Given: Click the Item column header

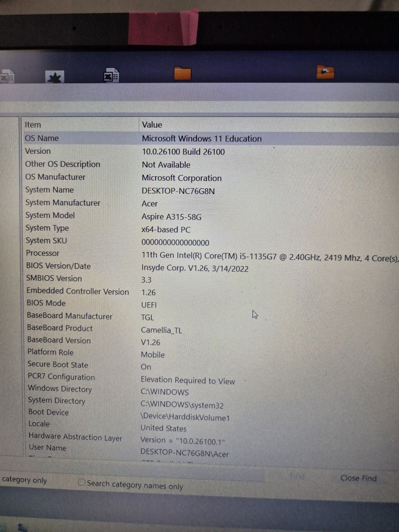Looking at the screenshot, I should [x=33, y=124].
